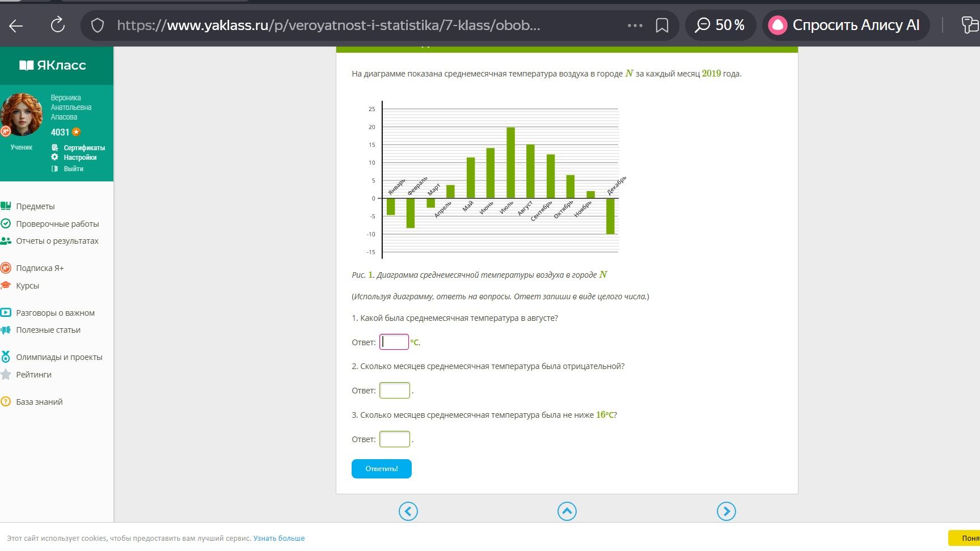Open site protection shield icon

click(98, 26)
